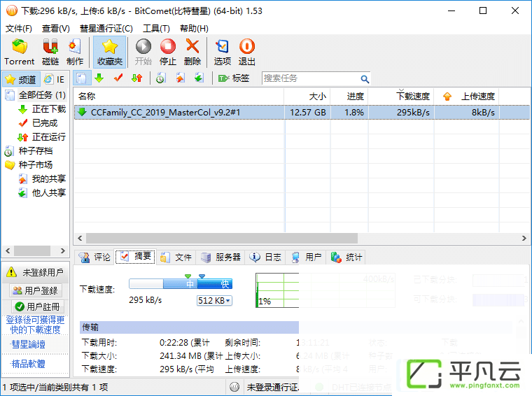
Task: Sort by 大小 column header
Action: (x=307, y=97)
